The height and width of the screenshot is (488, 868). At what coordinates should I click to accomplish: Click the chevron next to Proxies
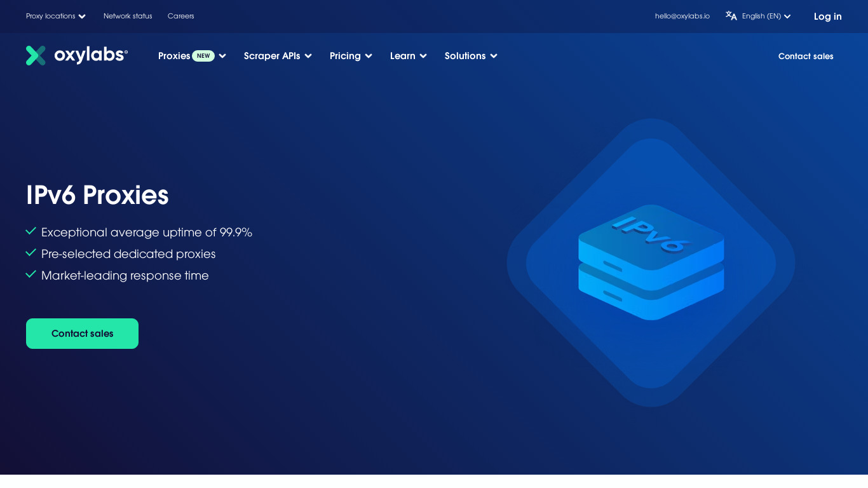[222, 56]
